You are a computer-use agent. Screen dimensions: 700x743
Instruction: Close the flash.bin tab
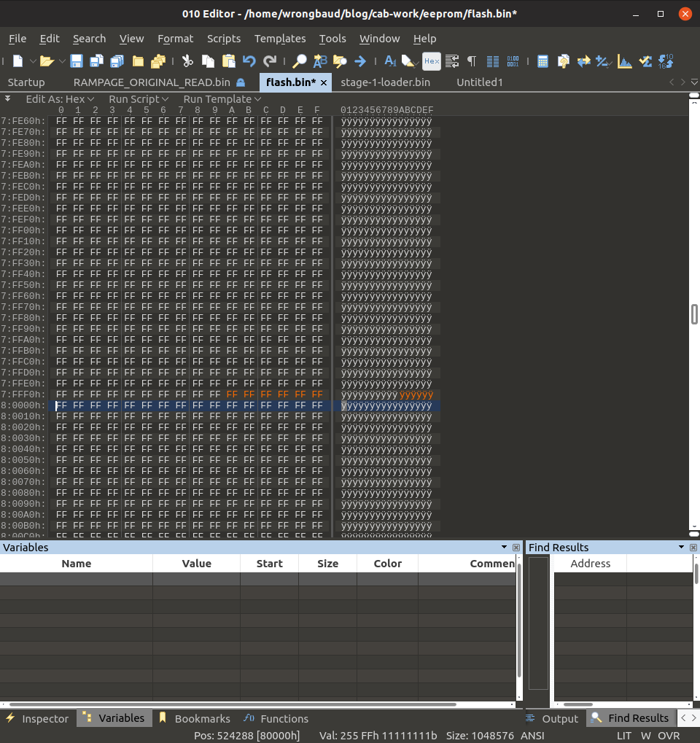[x=324, y=82]
